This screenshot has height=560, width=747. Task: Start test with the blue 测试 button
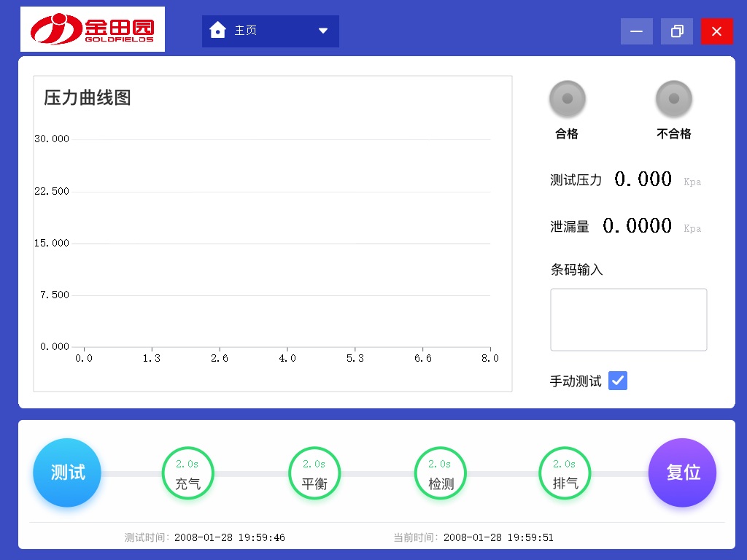(x=67, y=472)
